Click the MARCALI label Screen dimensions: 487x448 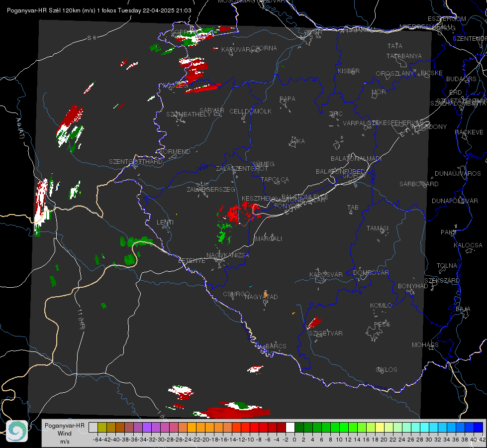click(268, 239)
